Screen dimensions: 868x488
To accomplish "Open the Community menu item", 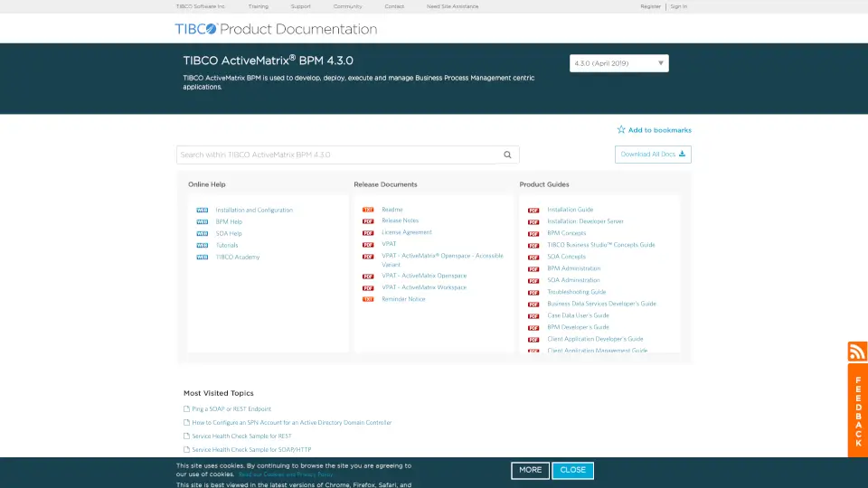I will (347, 6).
